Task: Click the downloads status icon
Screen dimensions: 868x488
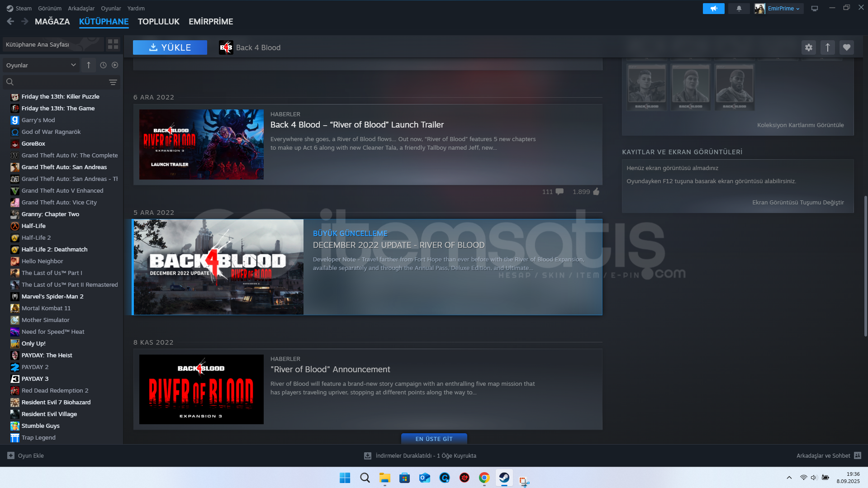Action: click(368, 456)
